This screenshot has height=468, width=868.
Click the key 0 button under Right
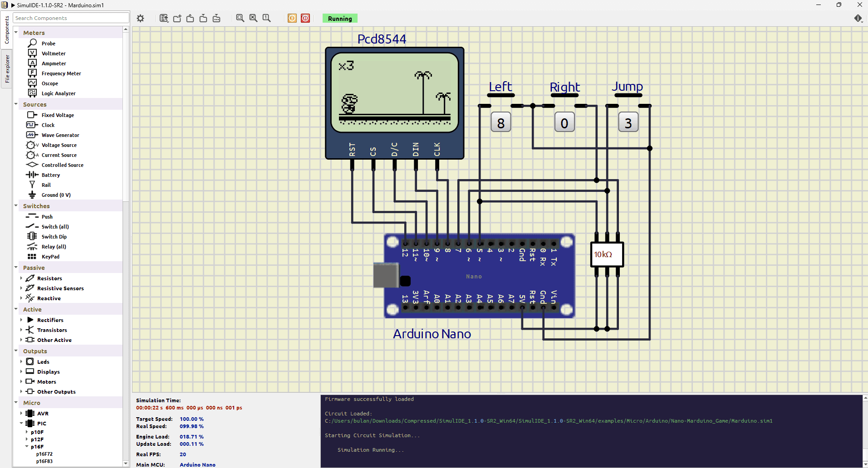pos(564,123)
